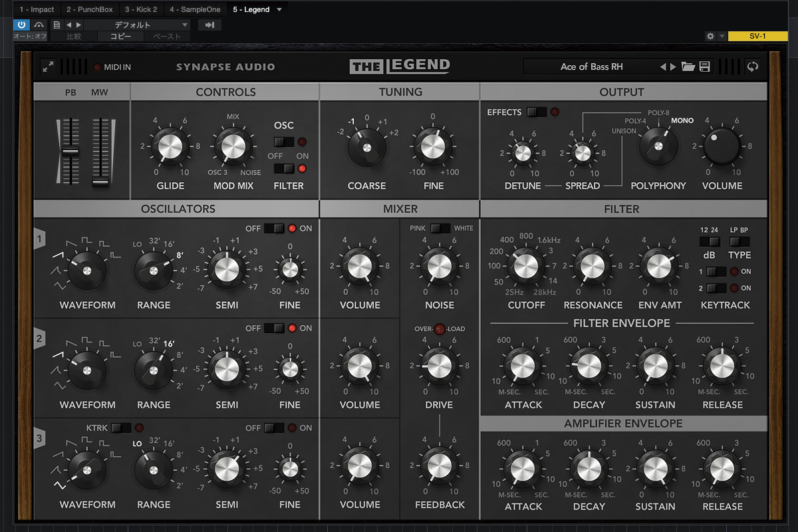Save preset with floppy disk icon
Screen dimensions: 798x532
(704, 66)
